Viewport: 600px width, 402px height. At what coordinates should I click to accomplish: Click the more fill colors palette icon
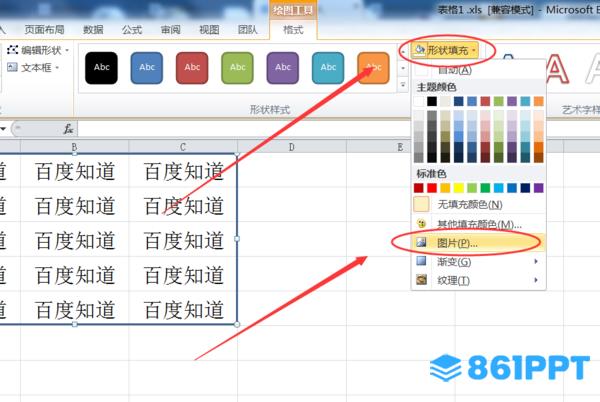421,223
